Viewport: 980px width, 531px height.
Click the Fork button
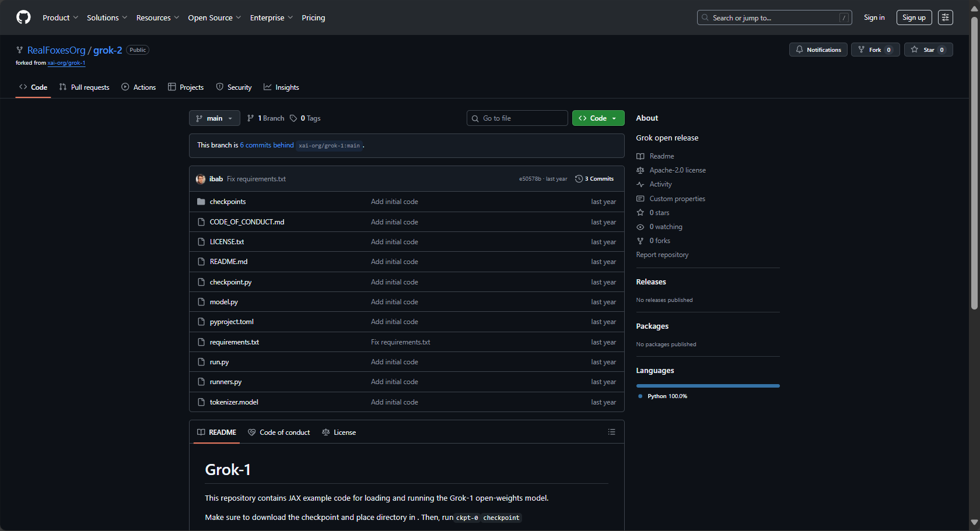(875, 50)
